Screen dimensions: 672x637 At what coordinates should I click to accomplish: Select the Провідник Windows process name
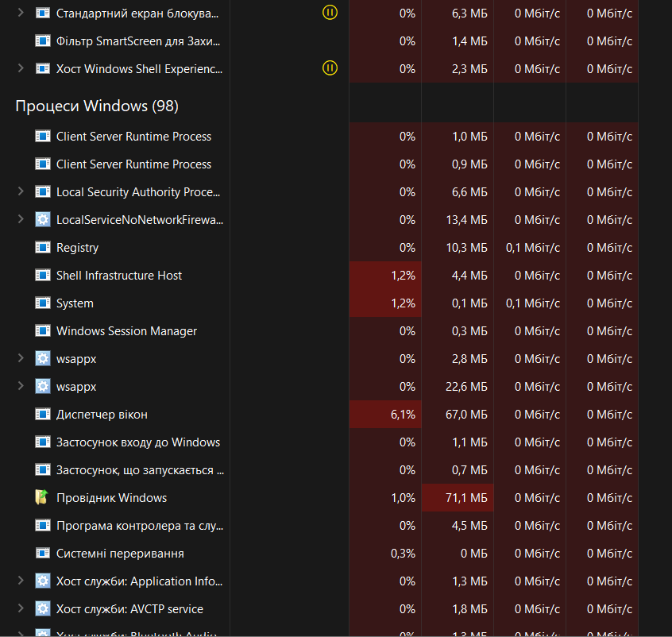(x=111, y=498)
